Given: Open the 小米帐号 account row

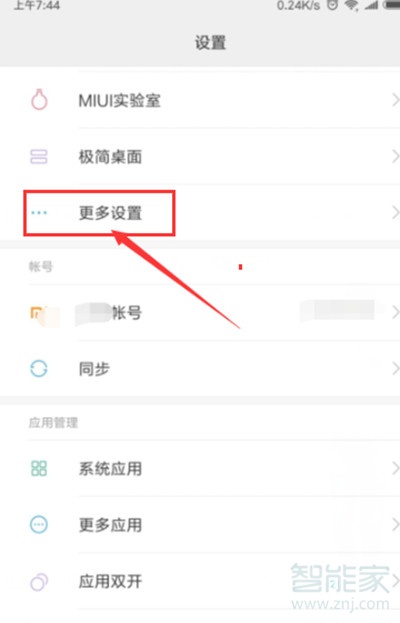Looking at the screenshot, I should click(200, 313).
